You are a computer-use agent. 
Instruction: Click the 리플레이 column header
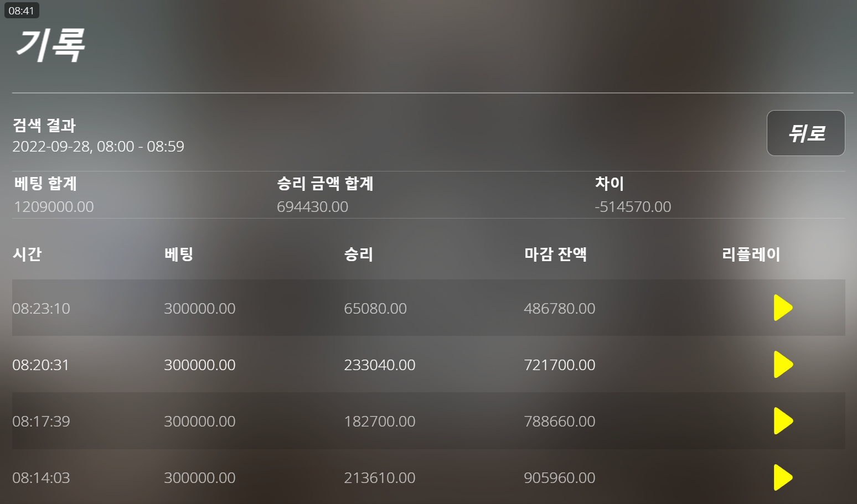point(751,254)
